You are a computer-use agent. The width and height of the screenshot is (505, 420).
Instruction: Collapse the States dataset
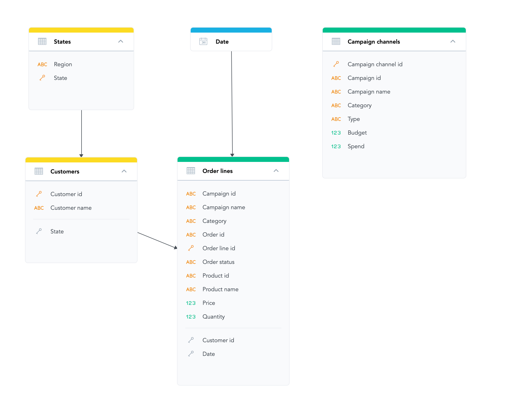[x=121, y=42]
